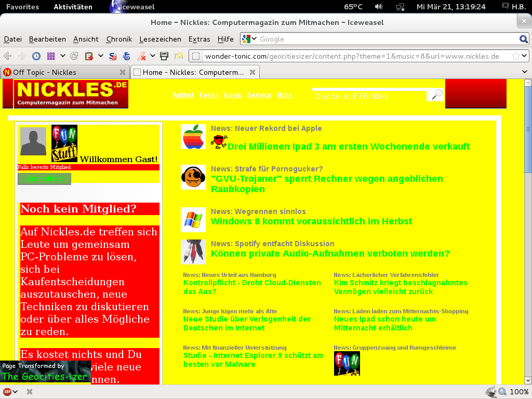Image resolution: width=532 pixels, height=399 pixels.
Task: Open the Foren navigation link
Action: point(209,95)
